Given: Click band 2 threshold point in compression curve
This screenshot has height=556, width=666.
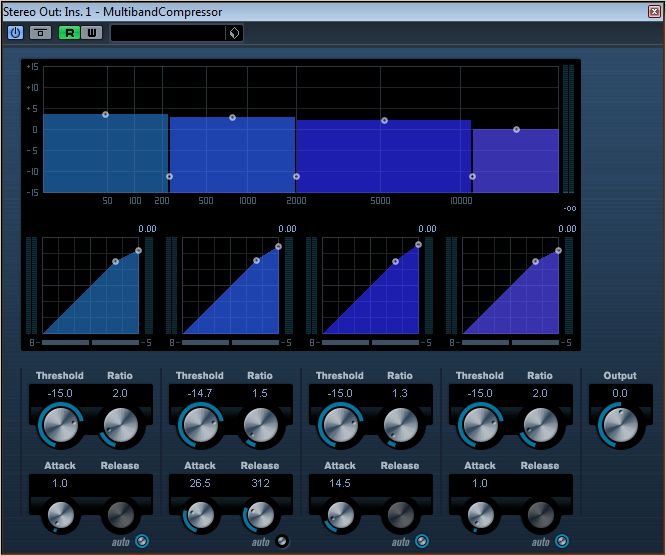Looking at the screenshot, I should (256, 260).
